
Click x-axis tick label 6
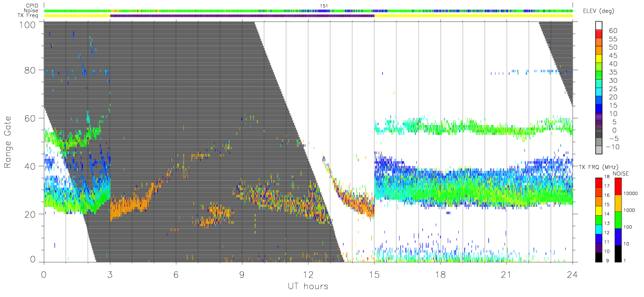click(176, 274)
